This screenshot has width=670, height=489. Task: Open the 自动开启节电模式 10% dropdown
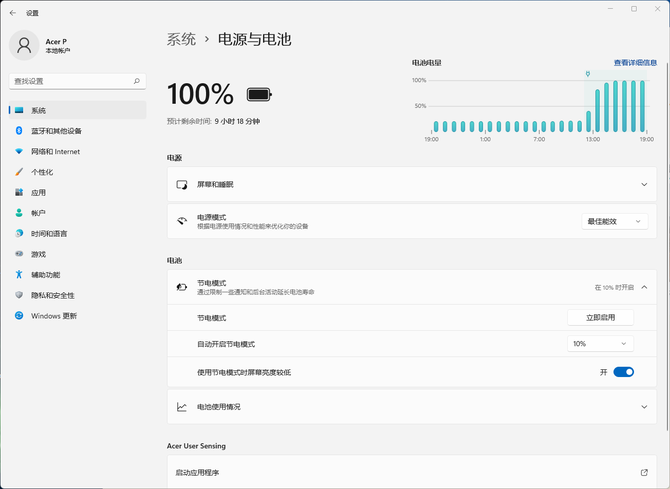point(600,344)
